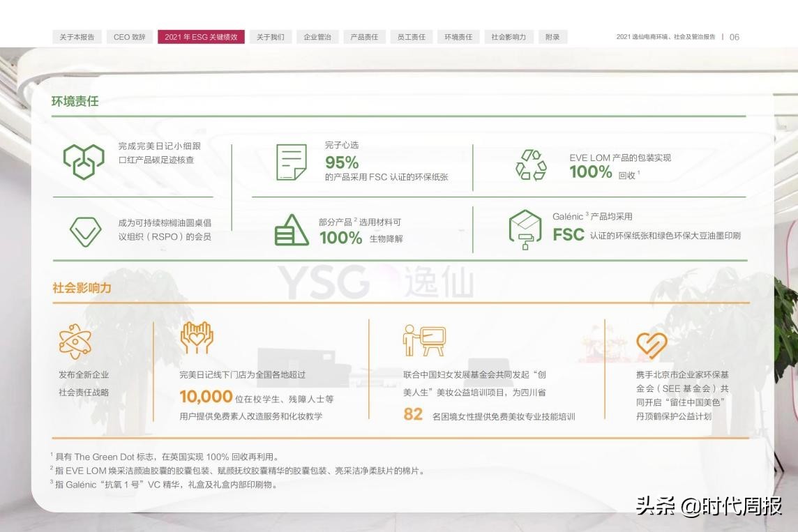Click footnote 3 about Galénic VC 精华
This screenshot has height=532, width=798.
[x=164, y=484]
